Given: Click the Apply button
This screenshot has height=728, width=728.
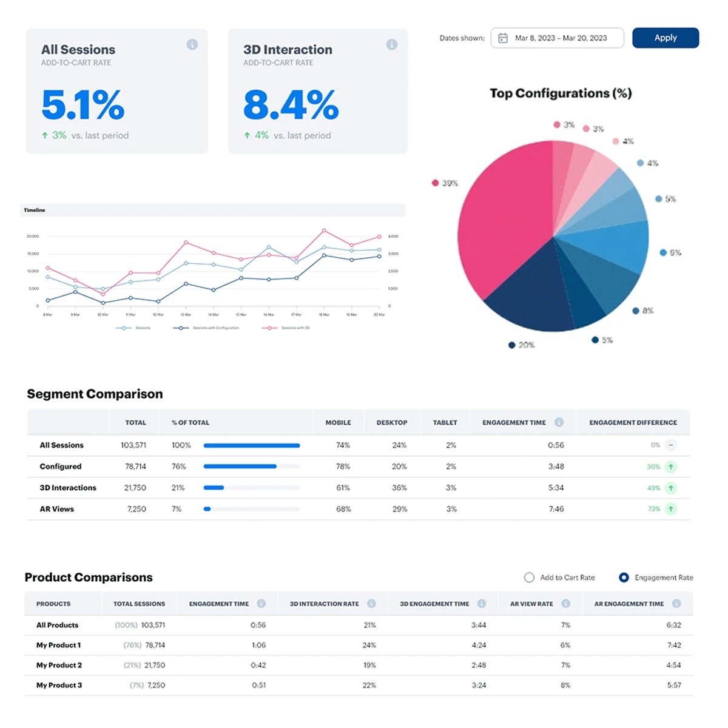Looking at the screenshot, I should click(666, 38).
